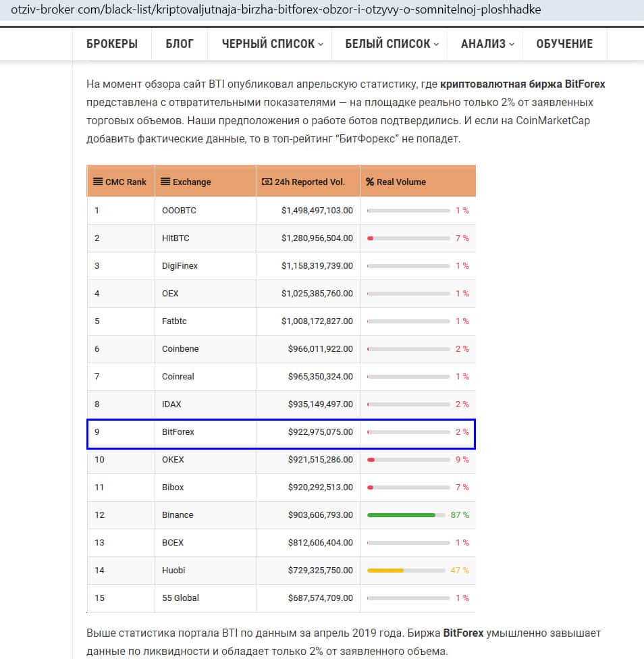Click list icon next to CMC Rank header
Image resolution: width=644 pixels, height=659 pixels.
(x=98, y=182)
